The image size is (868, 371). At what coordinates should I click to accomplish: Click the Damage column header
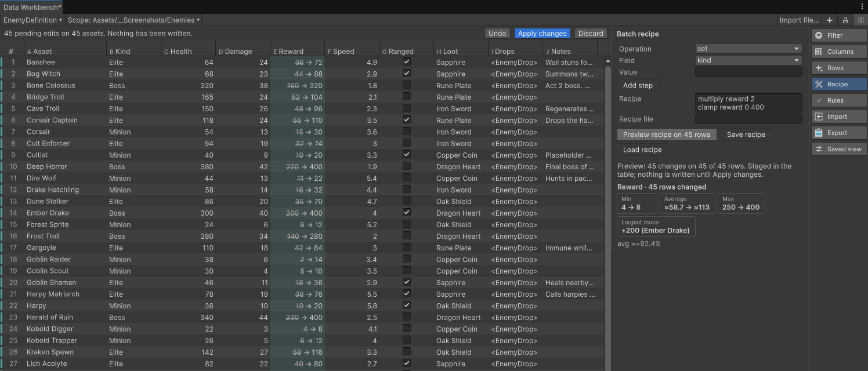243,51
